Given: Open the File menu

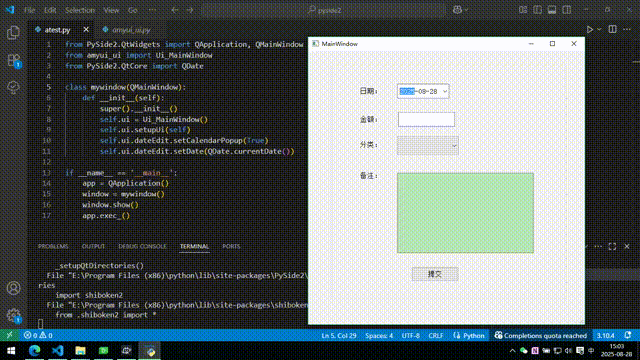Looking at the screenshot, I should pyautogui.click(x=29, y=10).
